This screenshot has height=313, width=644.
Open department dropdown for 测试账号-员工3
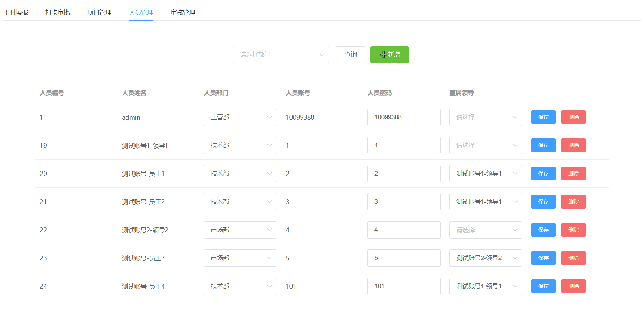click(240, 258)
